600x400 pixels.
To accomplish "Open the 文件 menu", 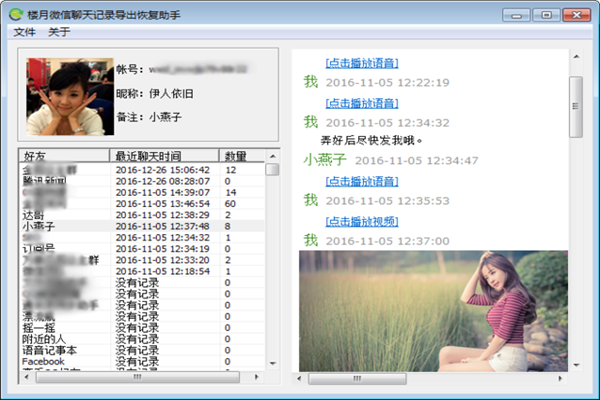I will point(24,32).
